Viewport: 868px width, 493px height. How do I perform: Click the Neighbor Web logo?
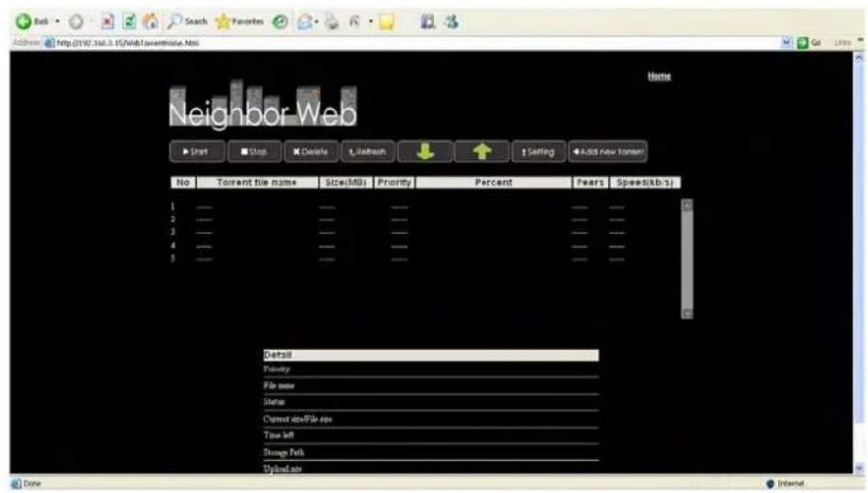click(x=263, y=105)
